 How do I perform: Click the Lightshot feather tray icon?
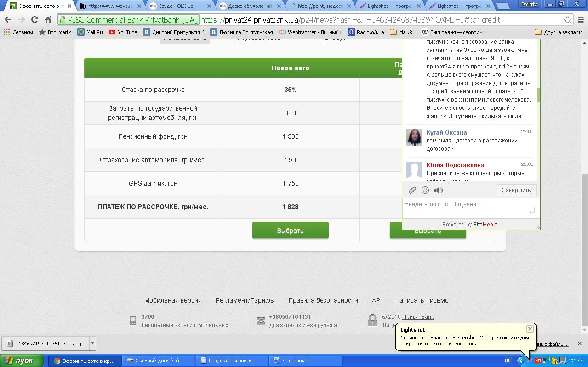[x=529, y=361]
